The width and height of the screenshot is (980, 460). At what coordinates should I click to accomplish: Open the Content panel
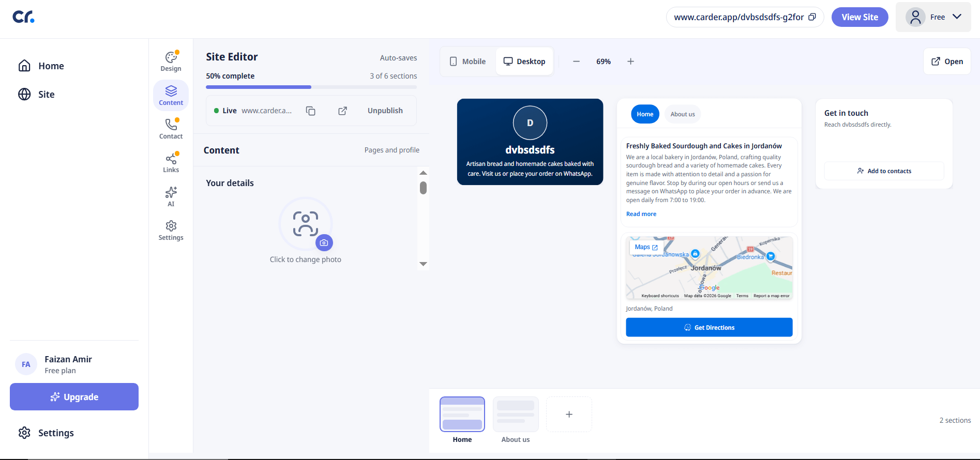point(171,96)
